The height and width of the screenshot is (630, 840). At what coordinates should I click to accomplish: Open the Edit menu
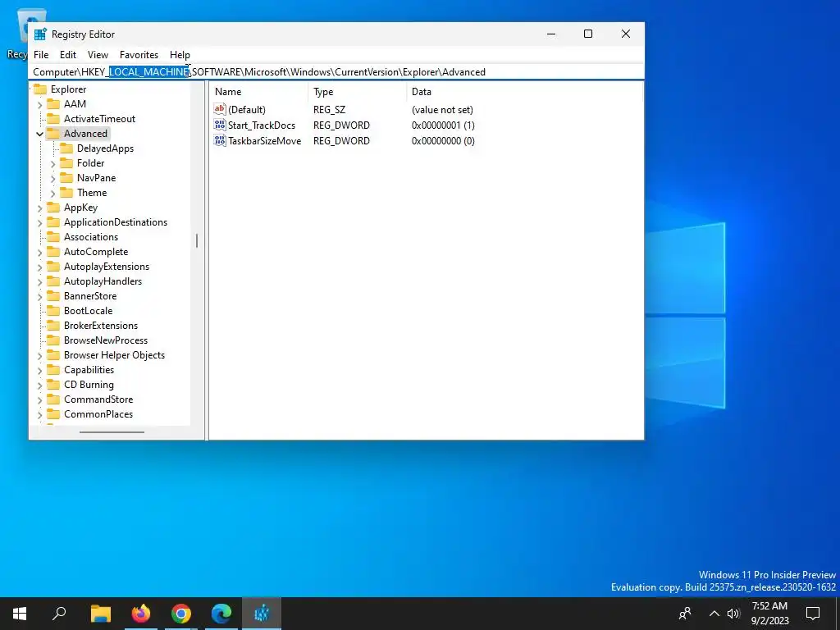(x=68, y=55)
